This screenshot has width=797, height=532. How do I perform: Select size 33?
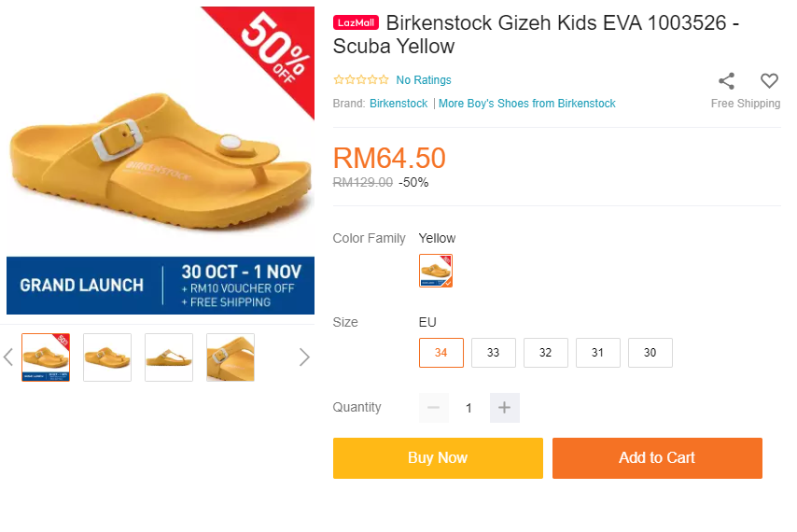coord(494,353)
